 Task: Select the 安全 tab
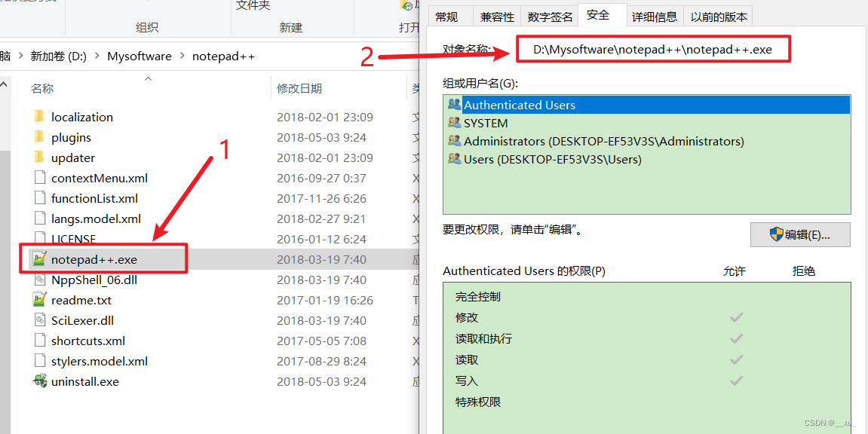(x=598, y=15)
